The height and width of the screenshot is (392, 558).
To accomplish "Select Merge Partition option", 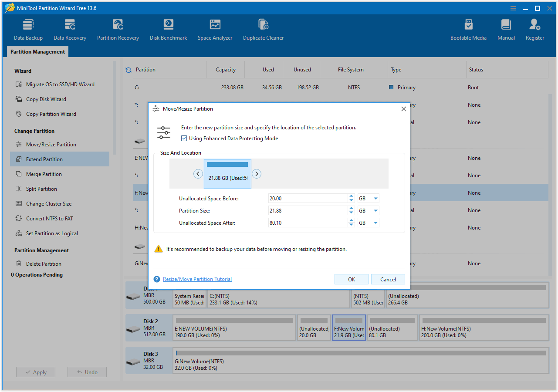I will (x=39, y=174).
